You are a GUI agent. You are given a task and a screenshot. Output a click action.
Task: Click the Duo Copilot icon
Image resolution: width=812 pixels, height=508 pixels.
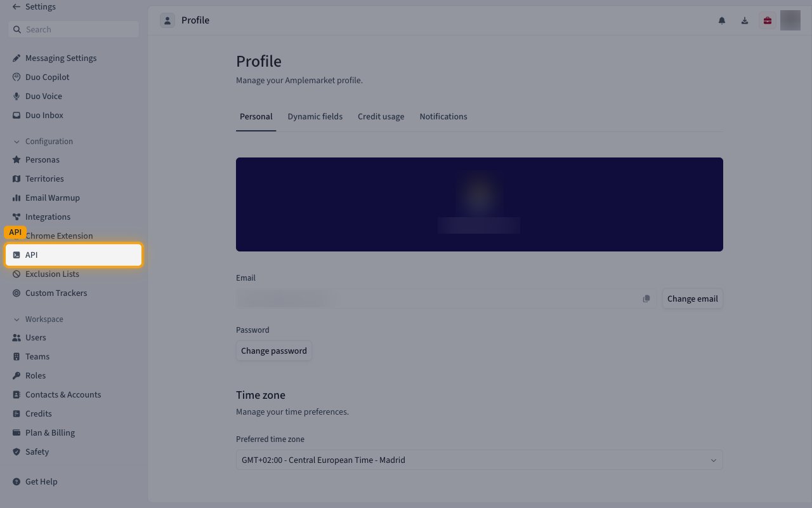click(x=16, y=77)
